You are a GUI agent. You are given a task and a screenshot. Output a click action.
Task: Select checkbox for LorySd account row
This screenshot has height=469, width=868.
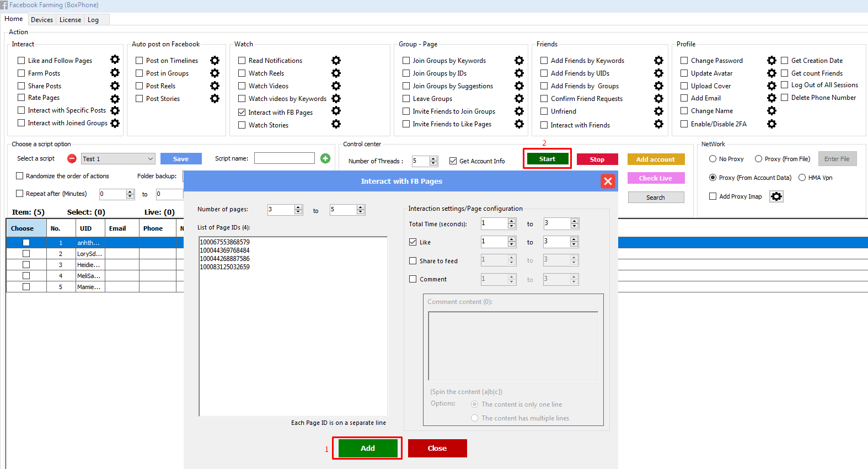(x=26, y=254)
